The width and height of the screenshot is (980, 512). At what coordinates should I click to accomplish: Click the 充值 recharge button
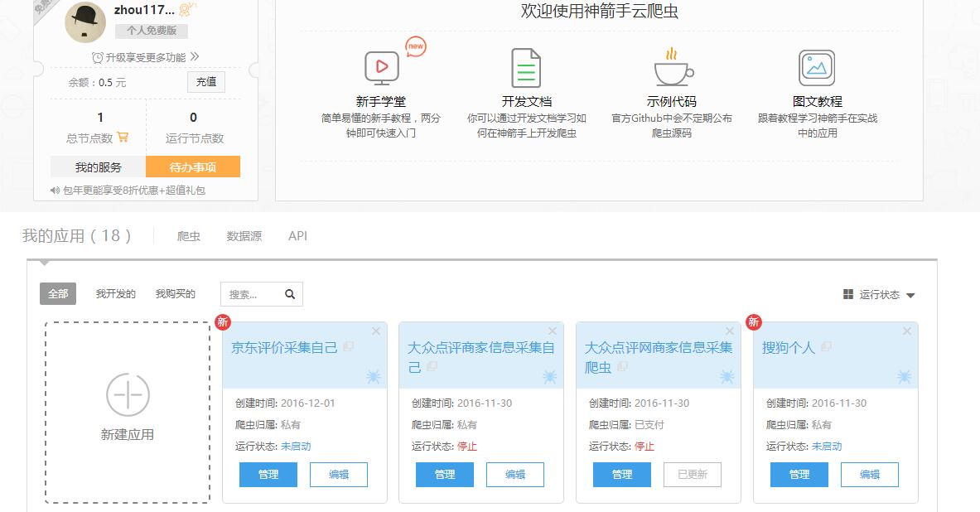coord(206,82)
